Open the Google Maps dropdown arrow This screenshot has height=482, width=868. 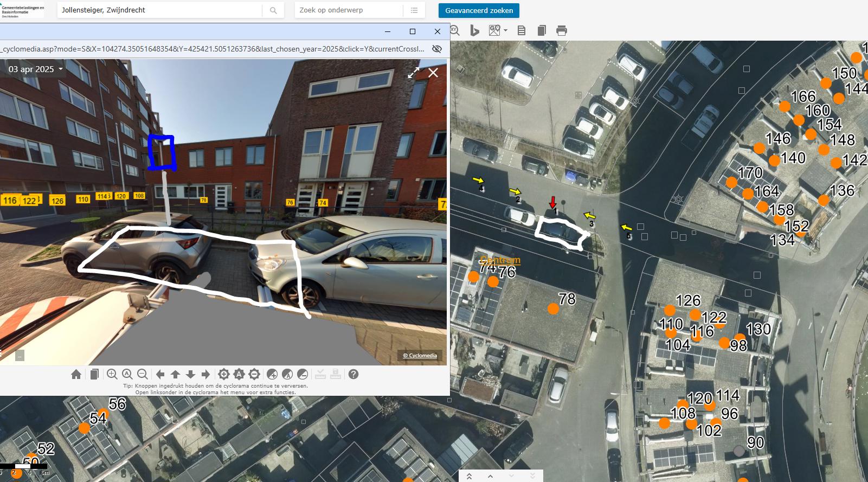coord(506,30)
